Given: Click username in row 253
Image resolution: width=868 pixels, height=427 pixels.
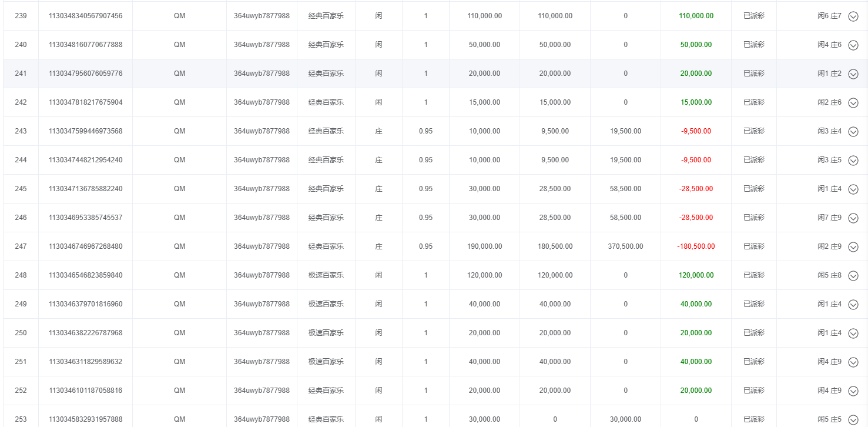Looking at the screenshot, I should click(262, 419).
